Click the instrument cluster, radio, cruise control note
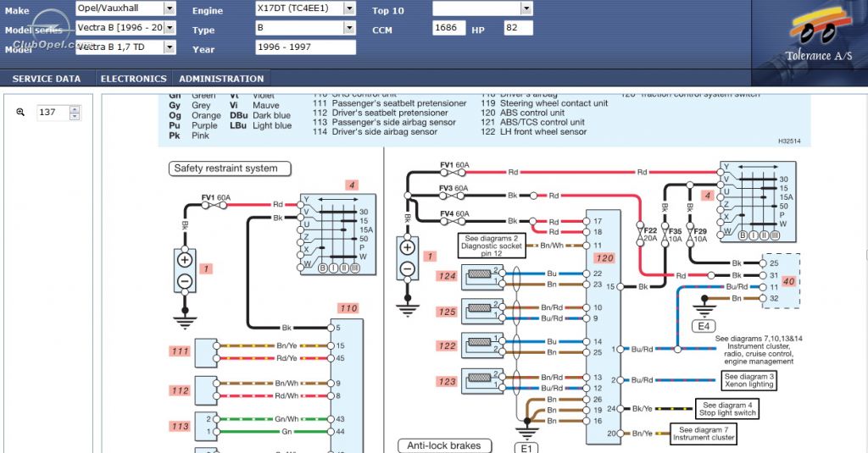868x453 pixels. click(759, 350)
